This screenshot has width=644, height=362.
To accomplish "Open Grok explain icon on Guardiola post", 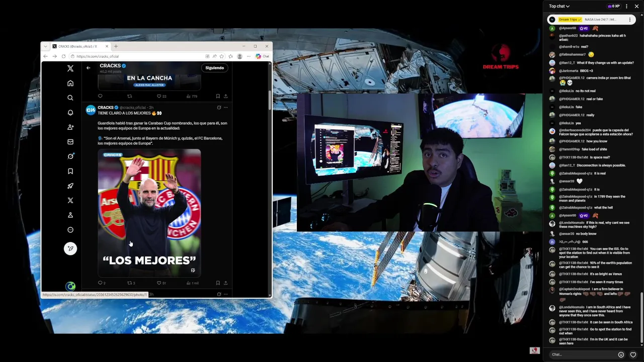I will [219, 107].
